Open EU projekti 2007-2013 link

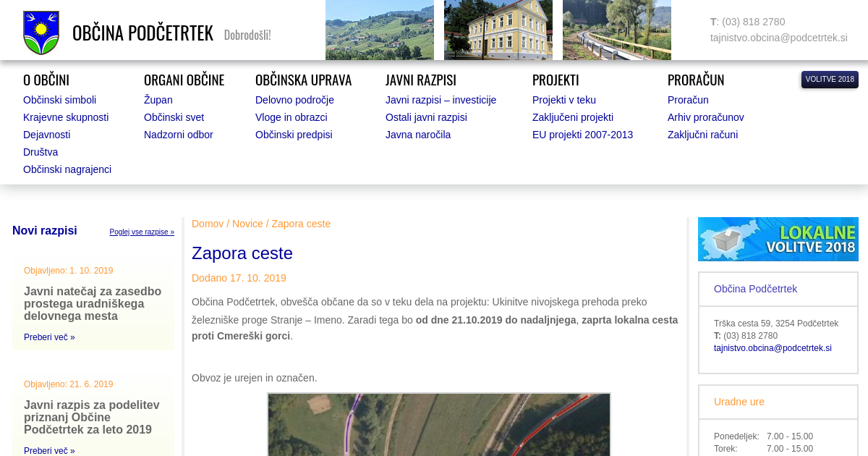pyautogui.click(x=582, y=135)
